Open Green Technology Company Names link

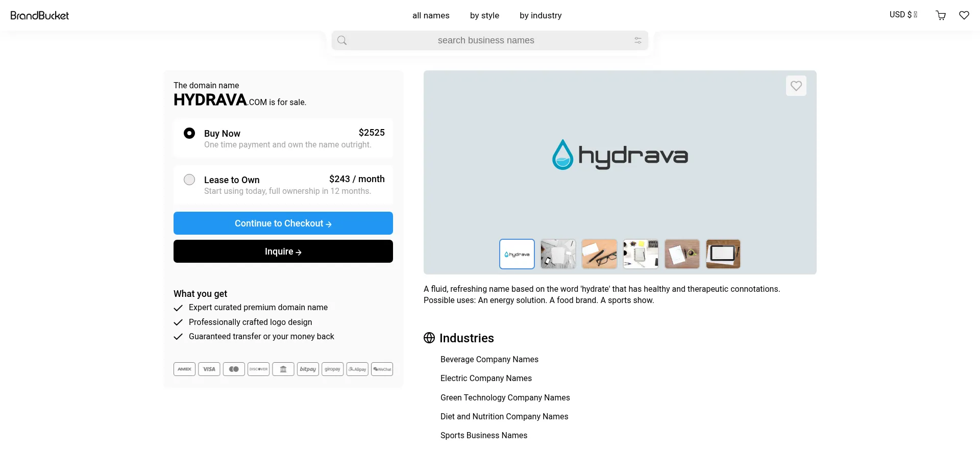tap(505, 397)
